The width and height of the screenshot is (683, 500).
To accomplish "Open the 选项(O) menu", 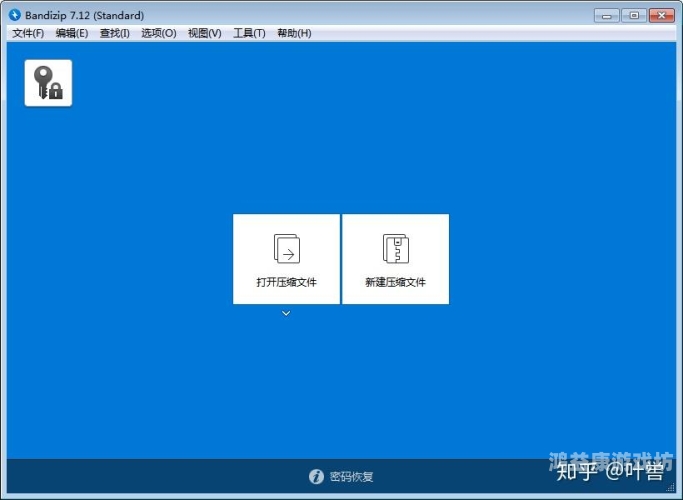I will (x=159, y=33).
